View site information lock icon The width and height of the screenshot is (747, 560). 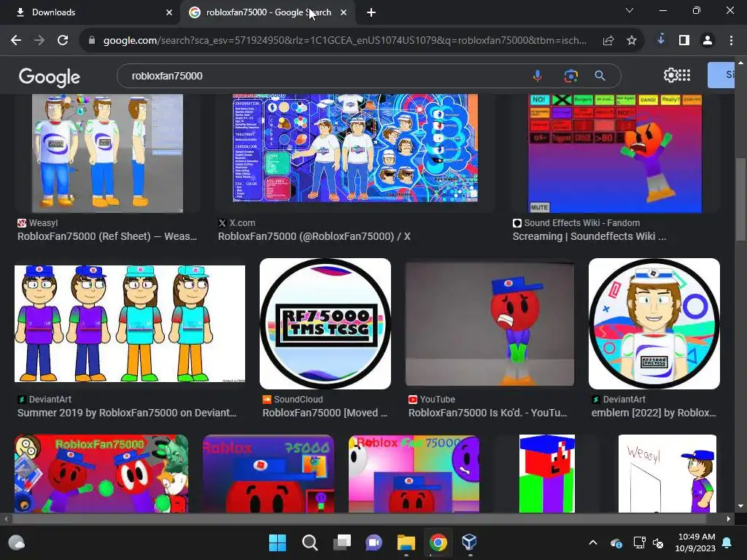[x=92, y=41]
